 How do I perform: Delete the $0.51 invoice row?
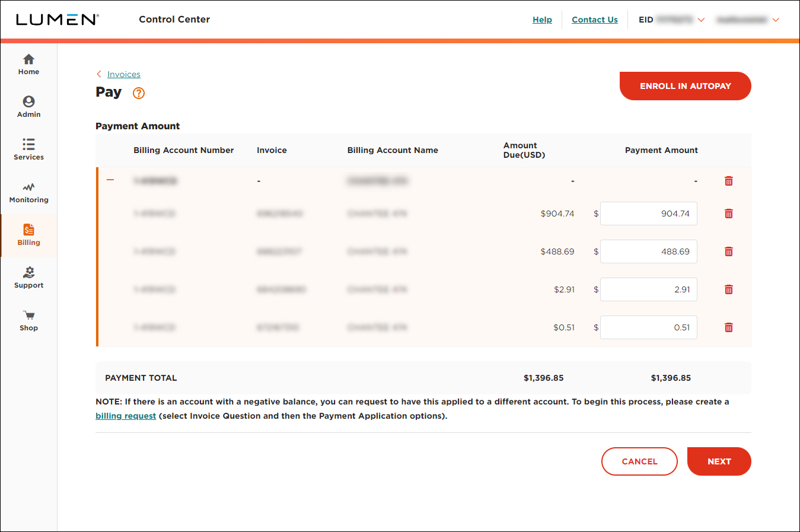click(x=729, y=327)
